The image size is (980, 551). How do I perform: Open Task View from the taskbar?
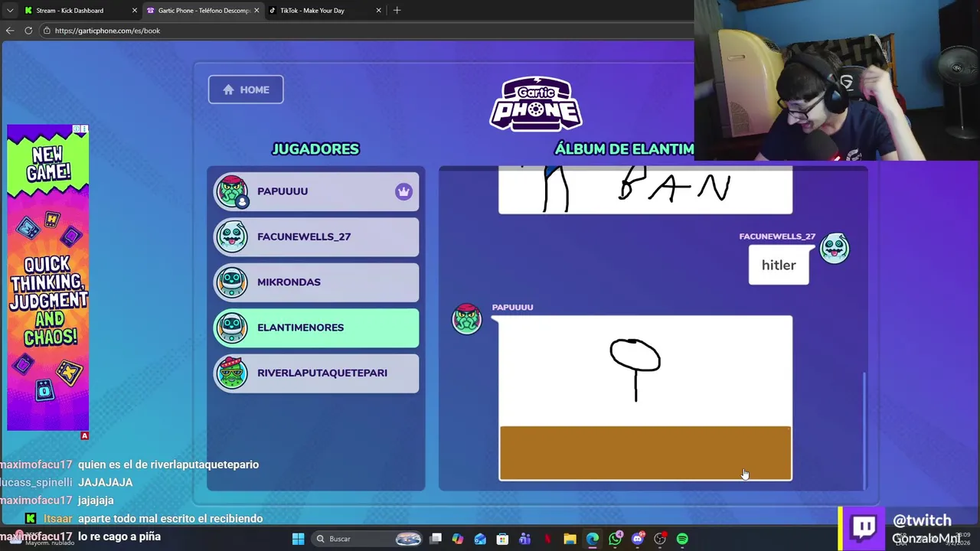point(436,539)
